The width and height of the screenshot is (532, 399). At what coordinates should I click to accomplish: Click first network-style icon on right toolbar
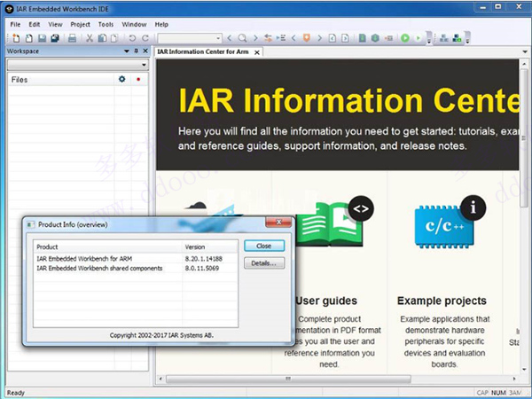(444, 38)
